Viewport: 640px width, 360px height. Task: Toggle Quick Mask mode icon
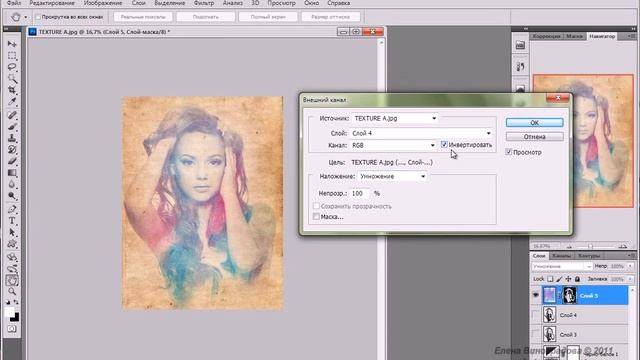coord(12,329)
